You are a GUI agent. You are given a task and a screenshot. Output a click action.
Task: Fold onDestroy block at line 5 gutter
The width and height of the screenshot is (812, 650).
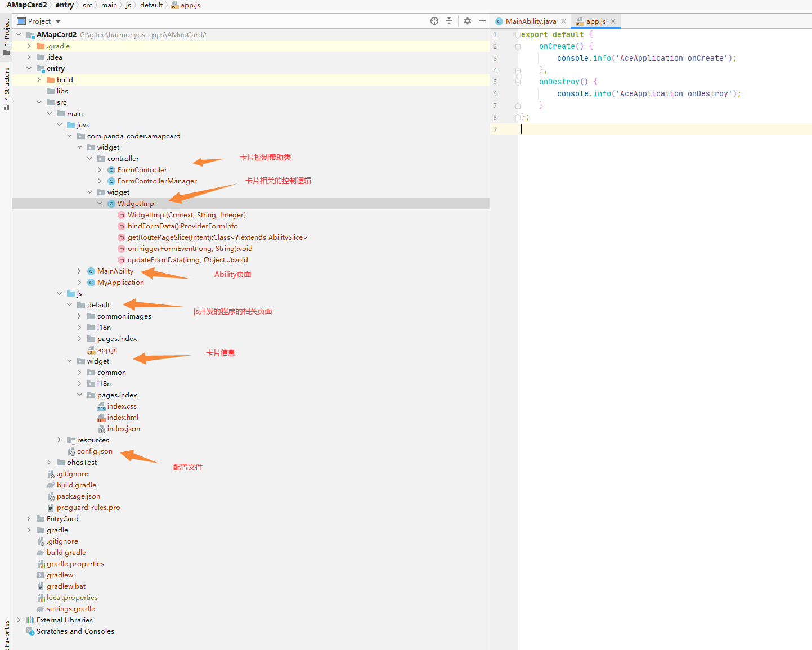(518, 82)
